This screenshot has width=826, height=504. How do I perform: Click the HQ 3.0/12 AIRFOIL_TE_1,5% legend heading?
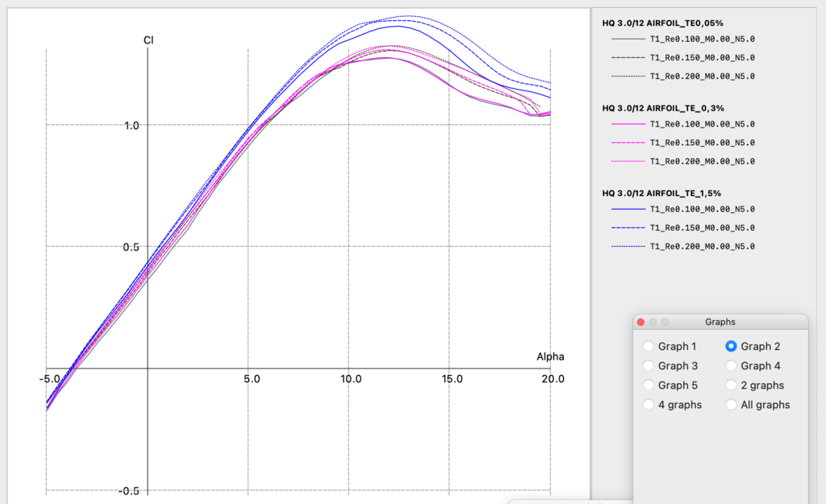(661, 194)
